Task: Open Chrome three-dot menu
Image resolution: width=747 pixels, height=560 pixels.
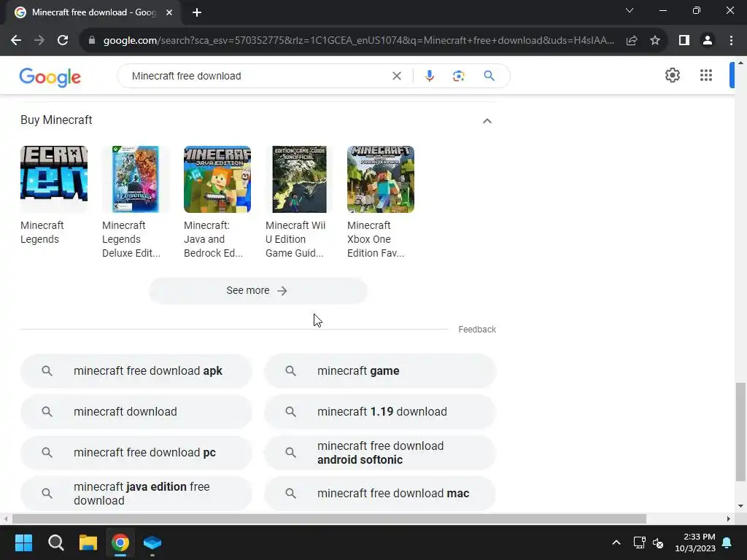Action: 731,41
